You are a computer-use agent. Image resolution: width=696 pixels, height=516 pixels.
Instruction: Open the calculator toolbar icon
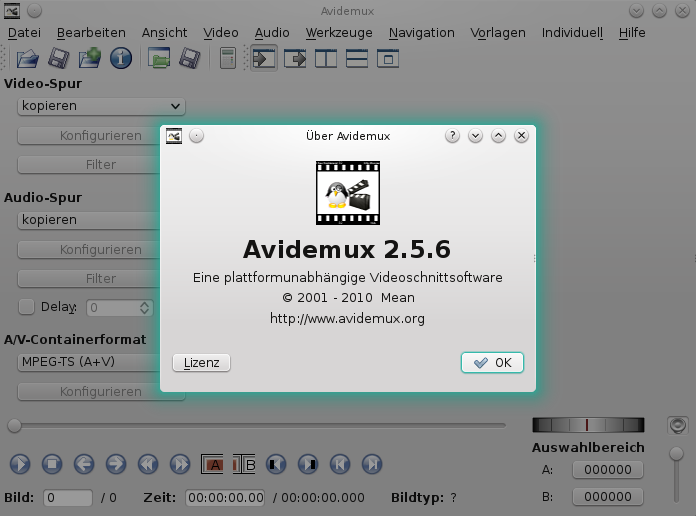[x=228, y=59]
